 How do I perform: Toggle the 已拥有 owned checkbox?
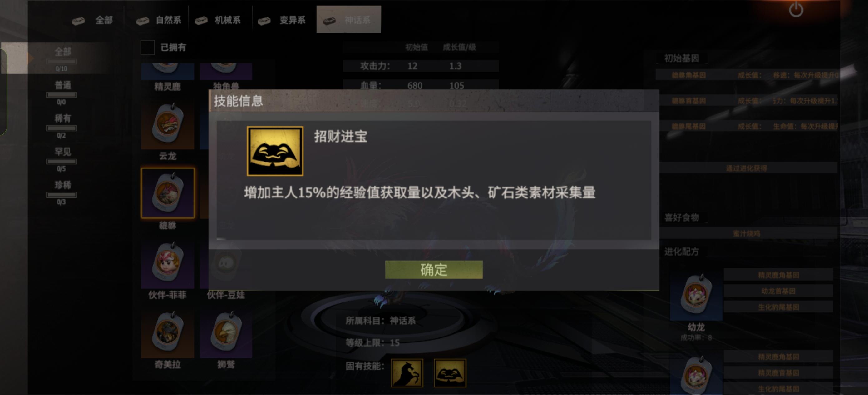148,47
